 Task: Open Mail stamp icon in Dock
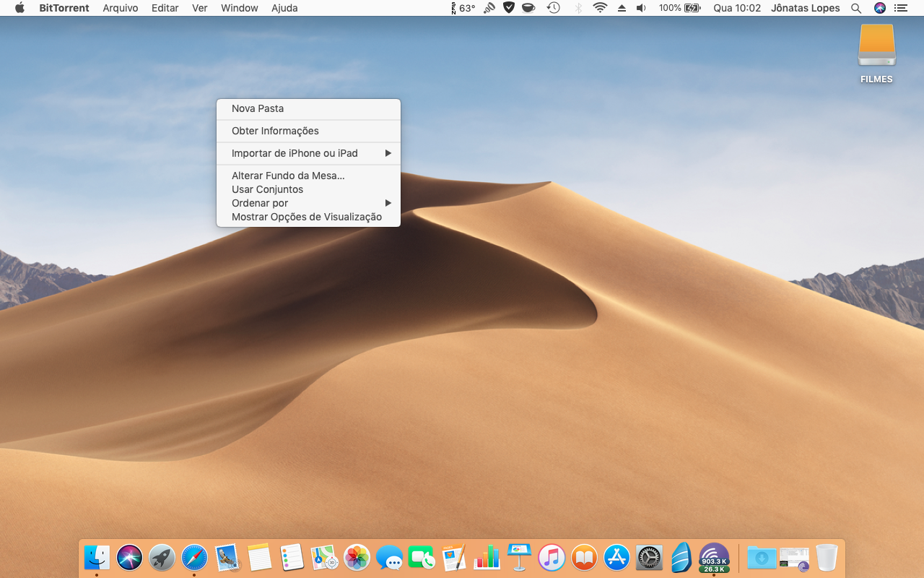[227, 557]
